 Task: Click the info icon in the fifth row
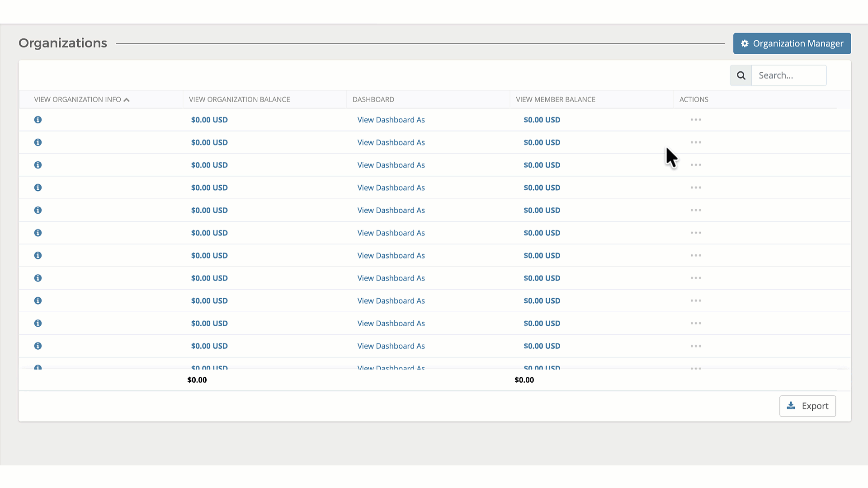click(x=38, y=210)
